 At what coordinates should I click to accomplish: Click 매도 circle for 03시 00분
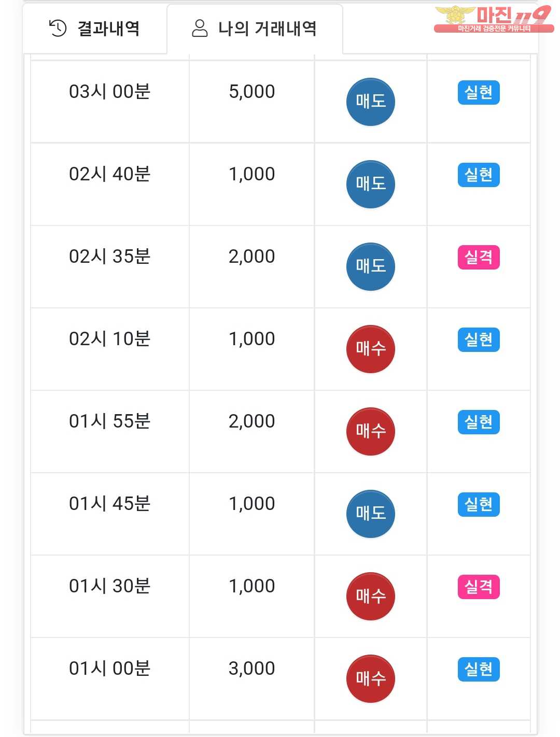(370, 102)
